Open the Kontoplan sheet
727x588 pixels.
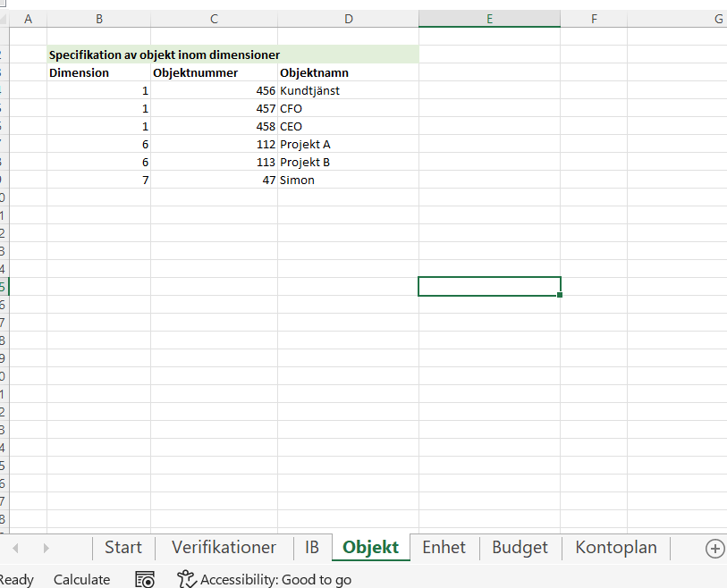615,547
